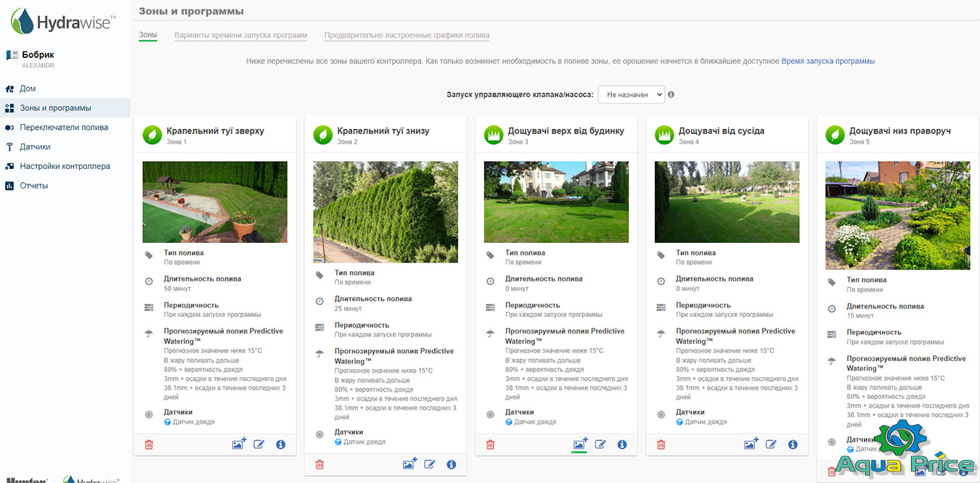Click green drip icon of zone 1
This screenshot has width=980, height=483.
click(x=152, y=135)
